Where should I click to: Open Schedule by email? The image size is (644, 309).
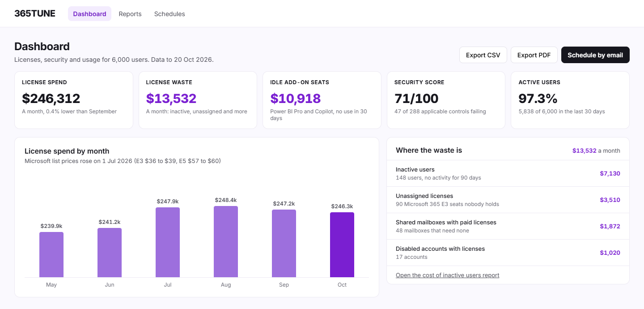[x=595, y=55]
